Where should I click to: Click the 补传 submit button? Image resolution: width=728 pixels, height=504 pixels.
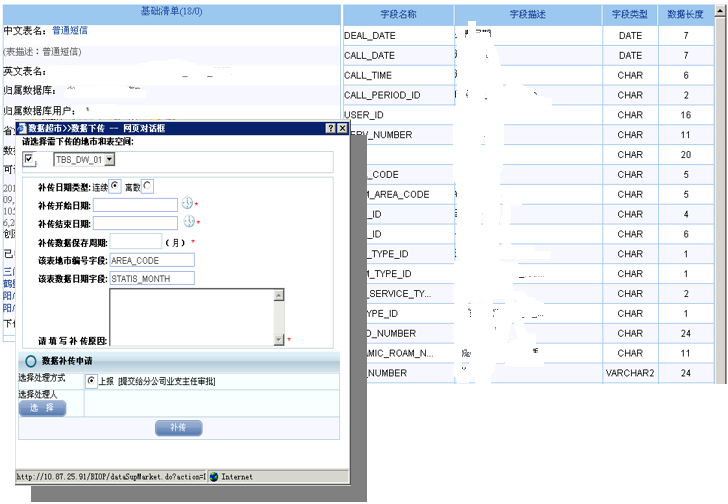tap(179, 428)
